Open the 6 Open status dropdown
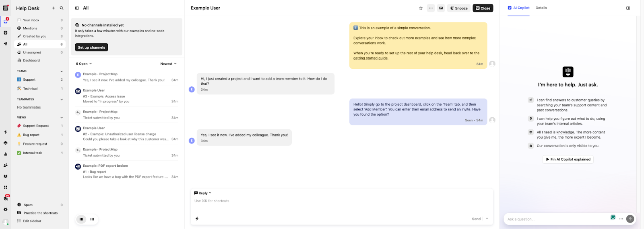This screenshot has width=644, height=229. 84,63
